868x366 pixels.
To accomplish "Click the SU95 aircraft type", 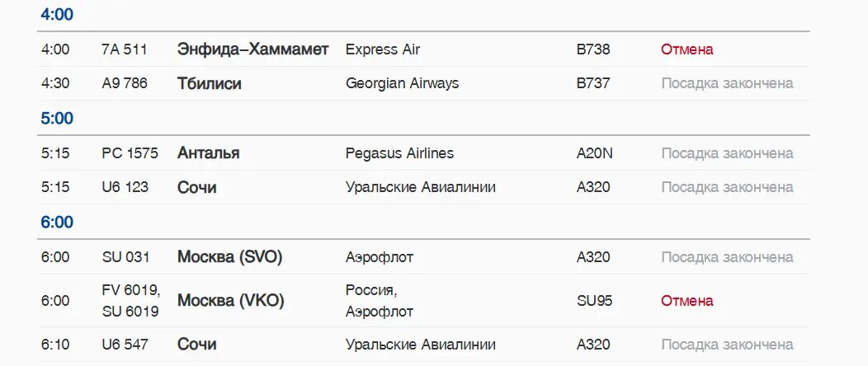I will (594, 301).
